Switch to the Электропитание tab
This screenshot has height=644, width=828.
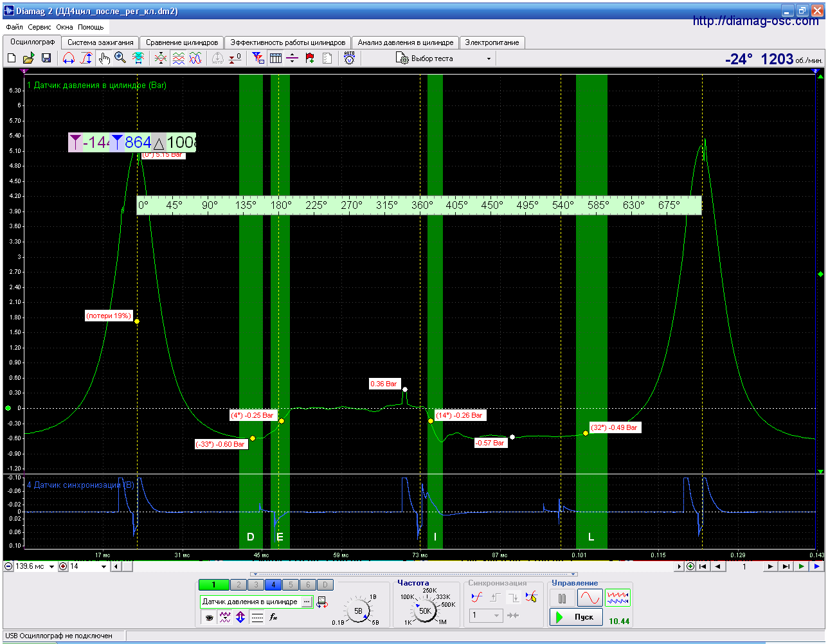click(492, 42)
